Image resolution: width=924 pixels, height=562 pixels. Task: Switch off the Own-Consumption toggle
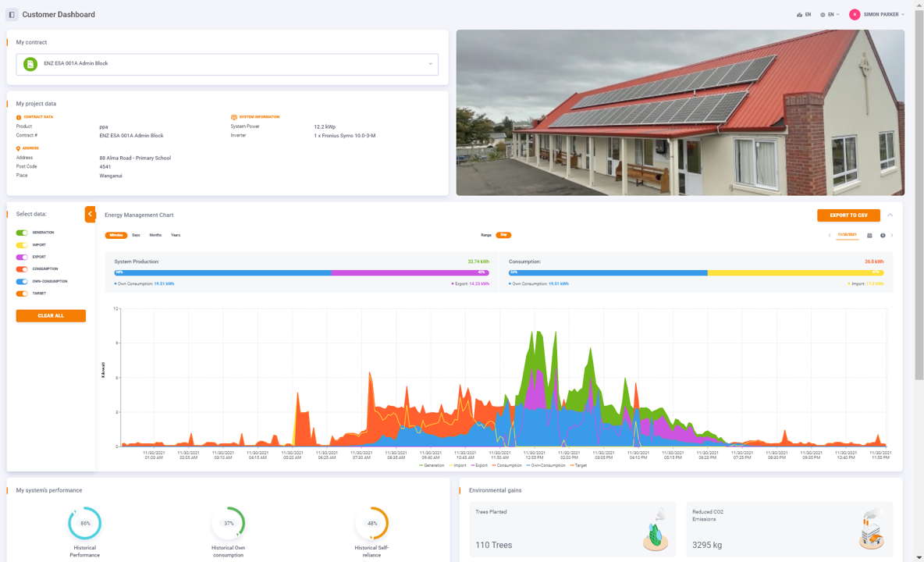coord(22,281)
